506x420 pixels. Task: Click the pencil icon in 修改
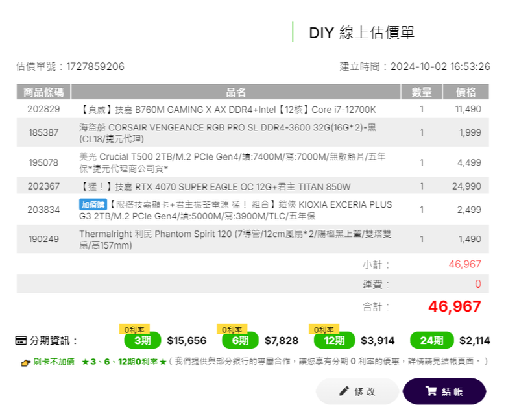pos(344,391)
